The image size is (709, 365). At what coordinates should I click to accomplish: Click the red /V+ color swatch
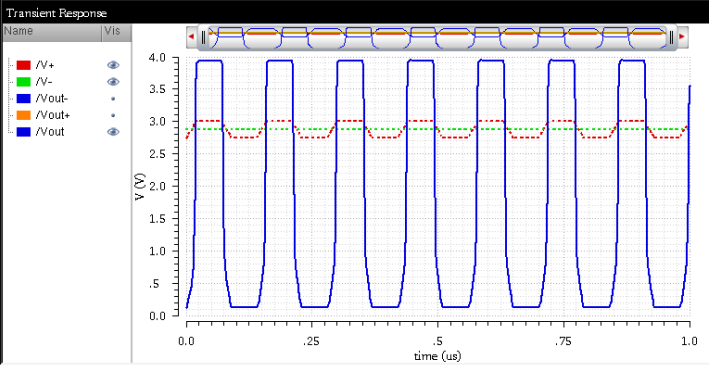pyautogui.click(x=24, y=65)
